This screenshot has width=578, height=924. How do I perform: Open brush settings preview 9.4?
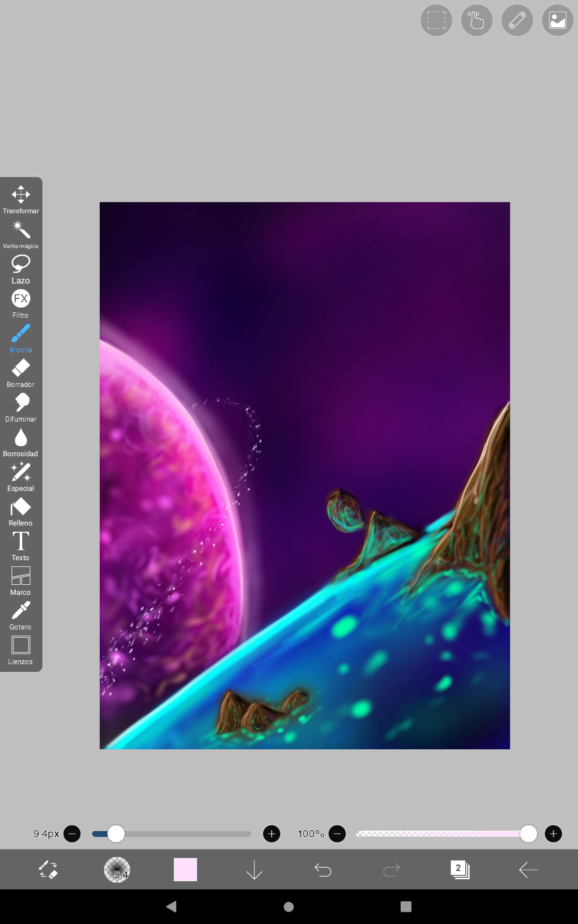117,870
